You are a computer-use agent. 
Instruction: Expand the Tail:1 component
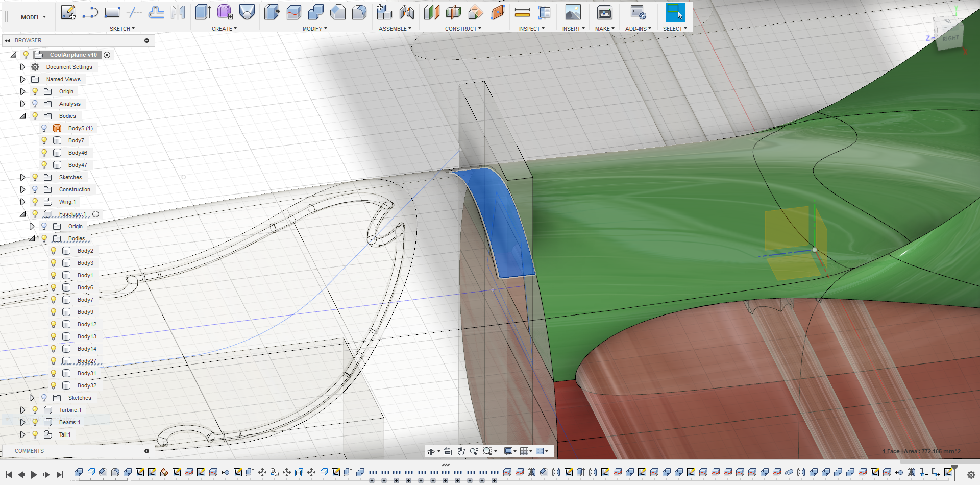pyautogui.click(x=22, y=434)
